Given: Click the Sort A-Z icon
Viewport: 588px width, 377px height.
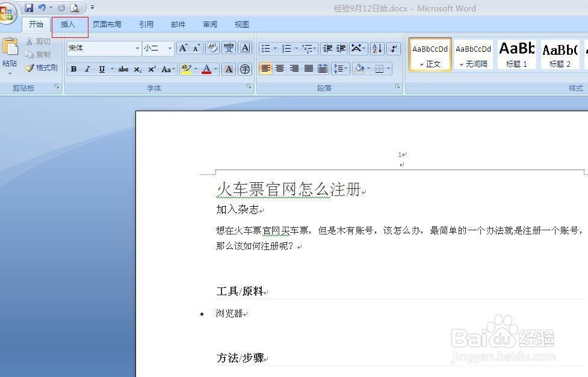Looking at the screenshot, I should tap(377, 48).
